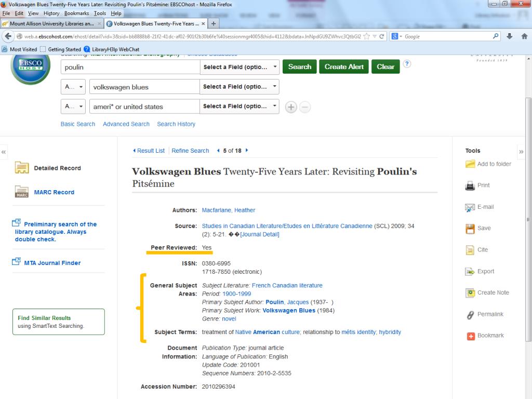Open the boolean operator dropdown beside volkswagen blues
The width and height of the screenshot is (532, 399).
[x=73, y=87]
